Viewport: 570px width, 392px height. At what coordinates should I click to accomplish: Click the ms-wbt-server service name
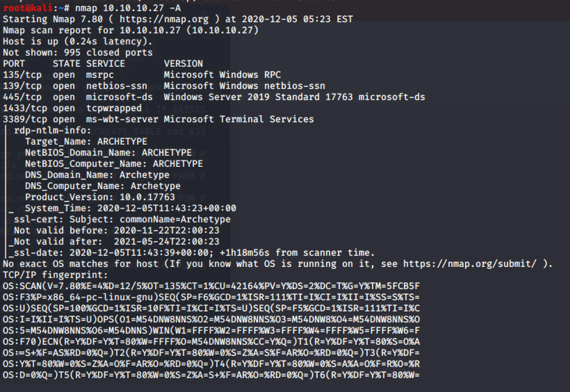[x=122, y=119]
